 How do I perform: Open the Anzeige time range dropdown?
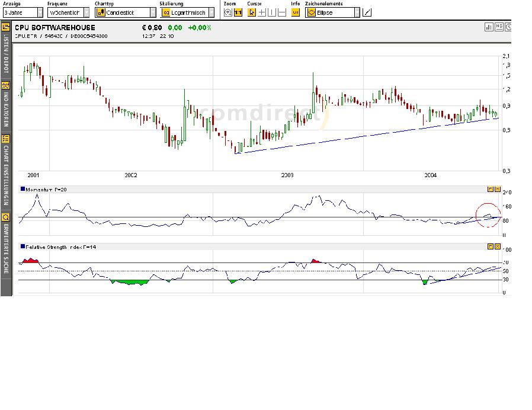pyautogui.click(x=23, y=12)
